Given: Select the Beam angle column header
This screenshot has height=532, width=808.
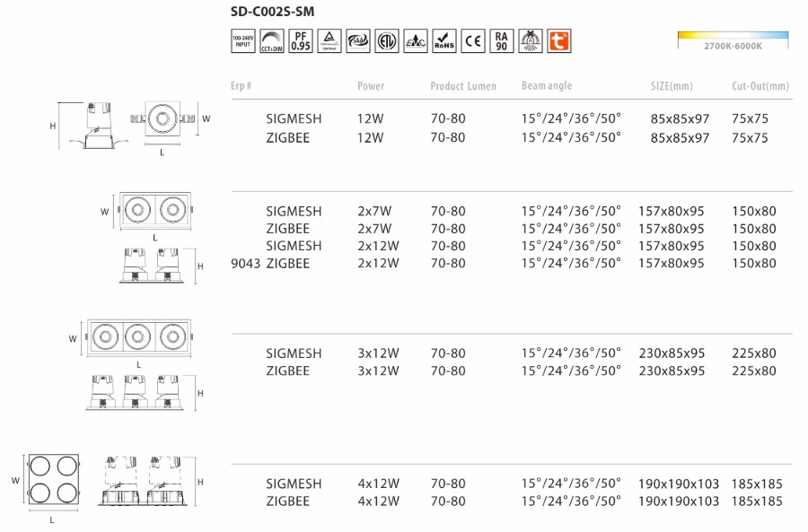Looking at the screenshot, I should pos(547,85).
